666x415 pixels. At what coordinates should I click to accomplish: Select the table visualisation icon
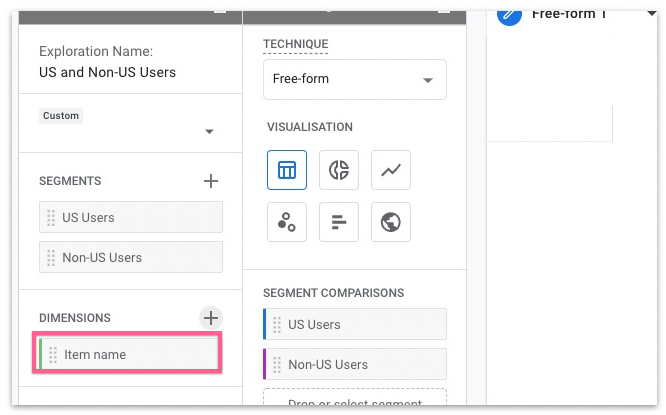(x=287, y=170)
